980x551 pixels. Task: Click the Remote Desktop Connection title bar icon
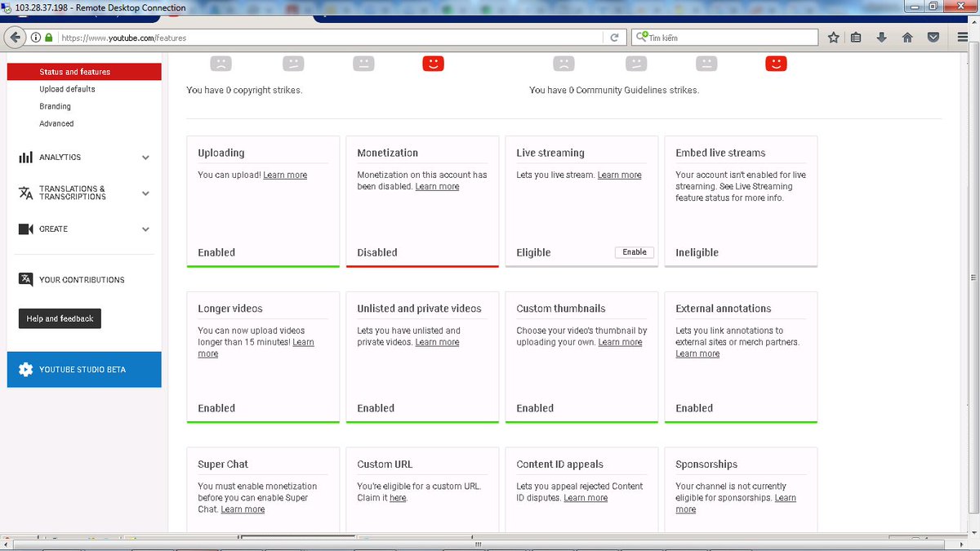(x=7, y=7)
